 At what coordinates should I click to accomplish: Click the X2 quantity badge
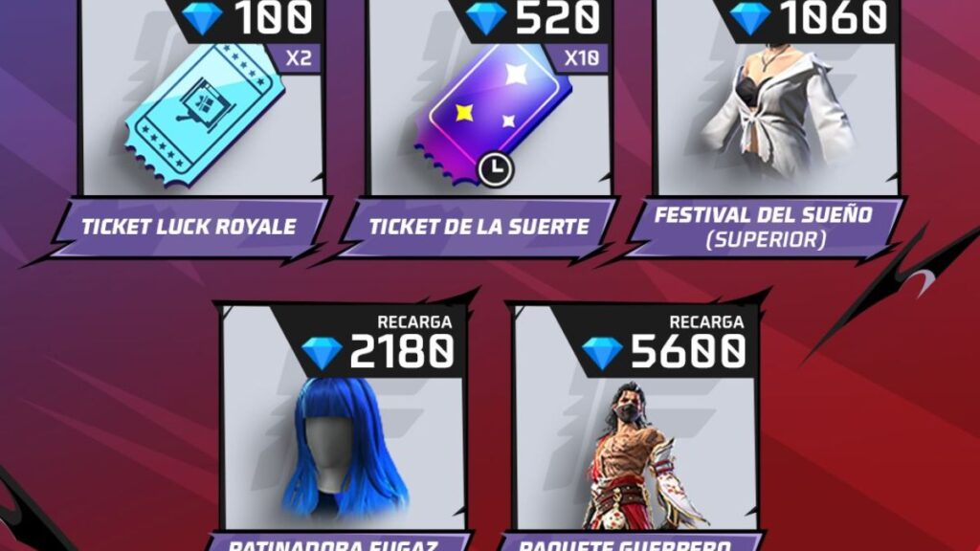299,58
